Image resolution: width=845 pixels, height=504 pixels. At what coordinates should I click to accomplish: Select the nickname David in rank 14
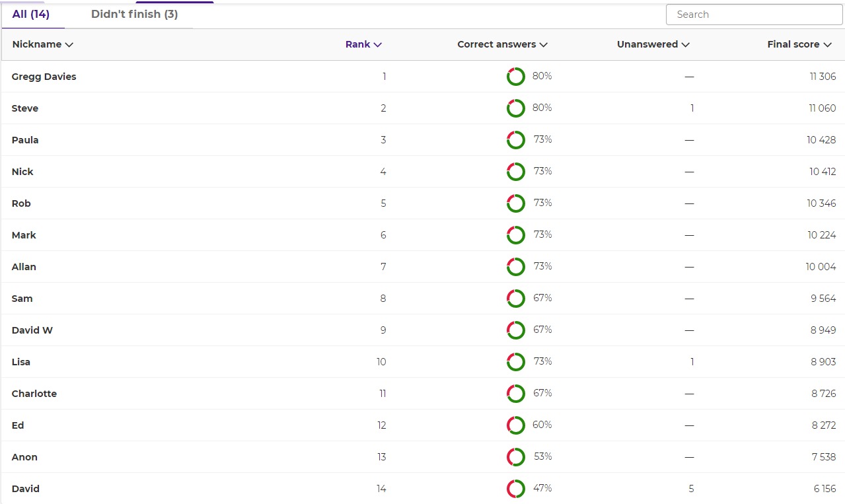(26, 489)
